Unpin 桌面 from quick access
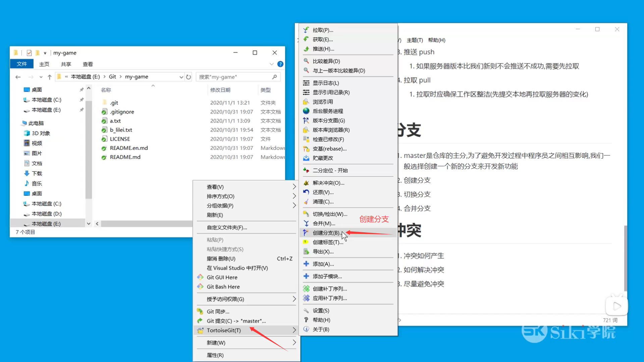Screen dimensions: 644x362 click(x=82, y=89)
